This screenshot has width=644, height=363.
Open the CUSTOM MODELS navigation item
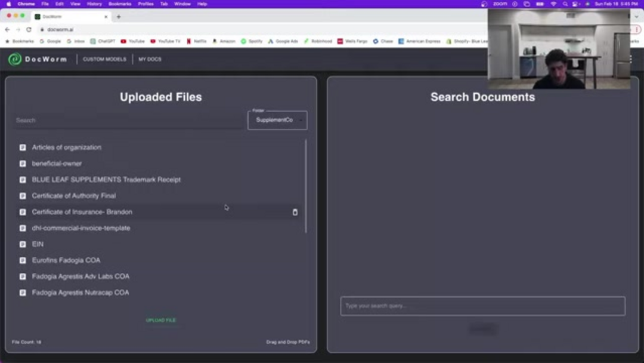tap(104, 59)
